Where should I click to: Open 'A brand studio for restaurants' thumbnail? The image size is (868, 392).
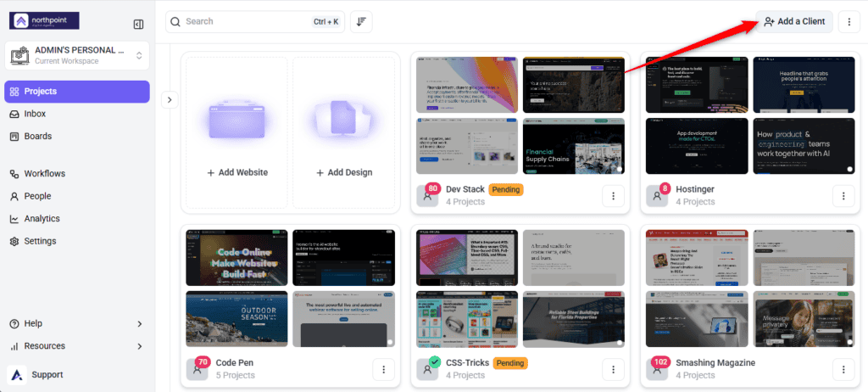coord(574,258)
